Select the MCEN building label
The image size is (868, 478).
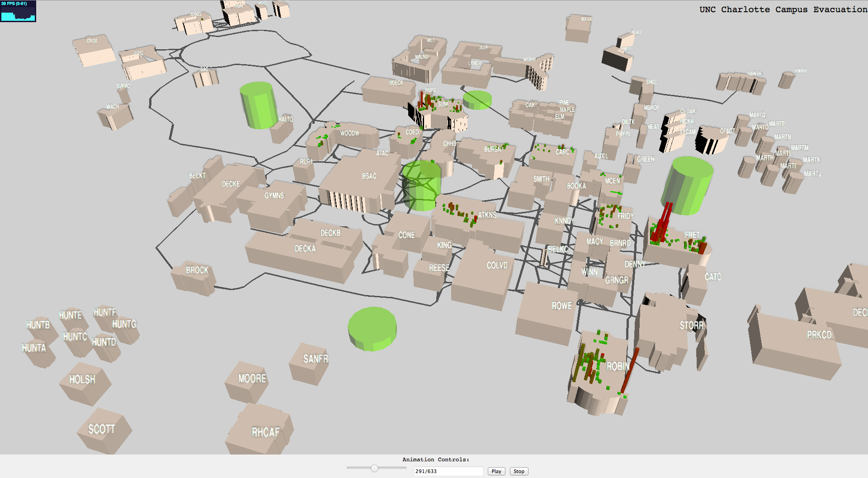click(x=612, y=181)
